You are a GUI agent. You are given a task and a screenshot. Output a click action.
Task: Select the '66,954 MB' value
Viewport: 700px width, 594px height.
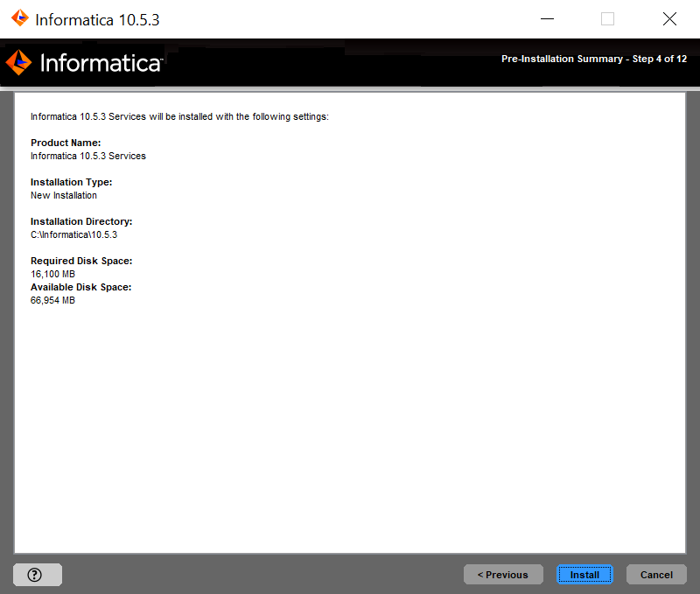click(x=52, y=300)
